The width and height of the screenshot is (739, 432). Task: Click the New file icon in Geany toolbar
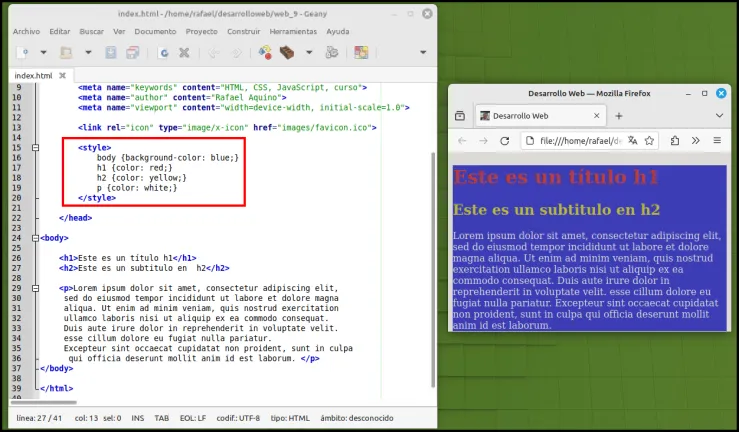pyautogui.click(x=22, y=52)
